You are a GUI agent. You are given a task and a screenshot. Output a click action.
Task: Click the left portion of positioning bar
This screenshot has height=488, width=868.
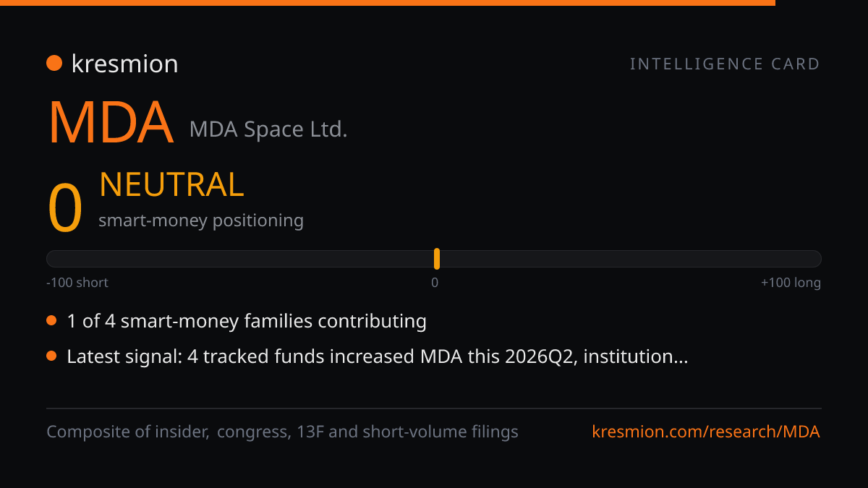coord(240,259)
